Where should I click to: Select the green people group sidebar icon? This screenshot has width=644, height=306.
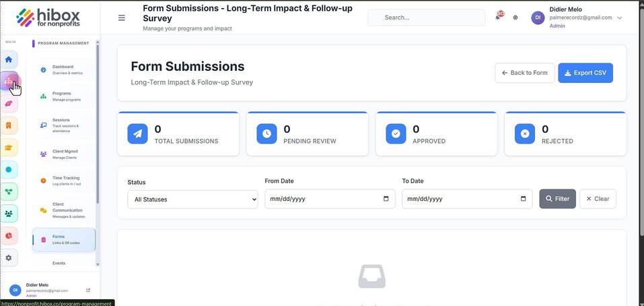[9, 214]
